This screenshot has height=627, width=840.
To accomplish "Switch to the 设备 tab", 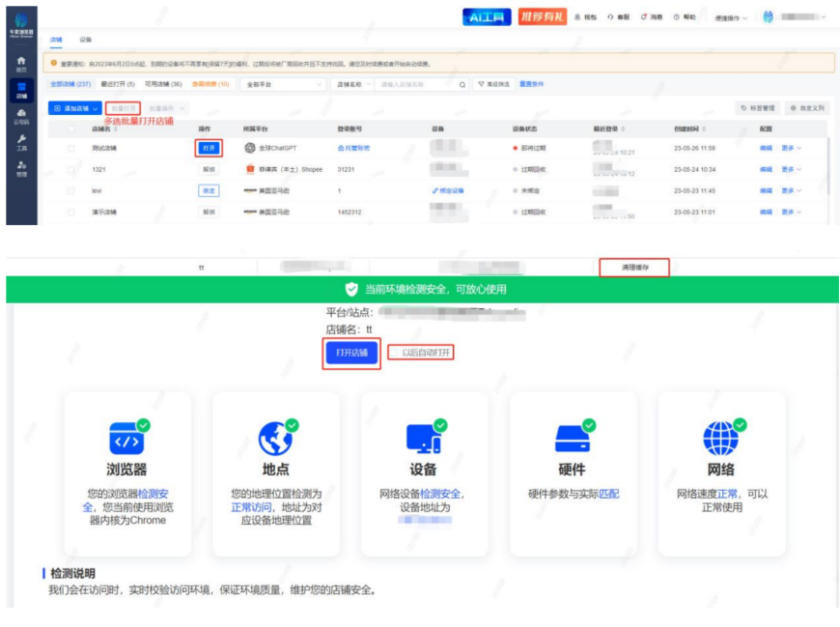I will tap(86, 41).
